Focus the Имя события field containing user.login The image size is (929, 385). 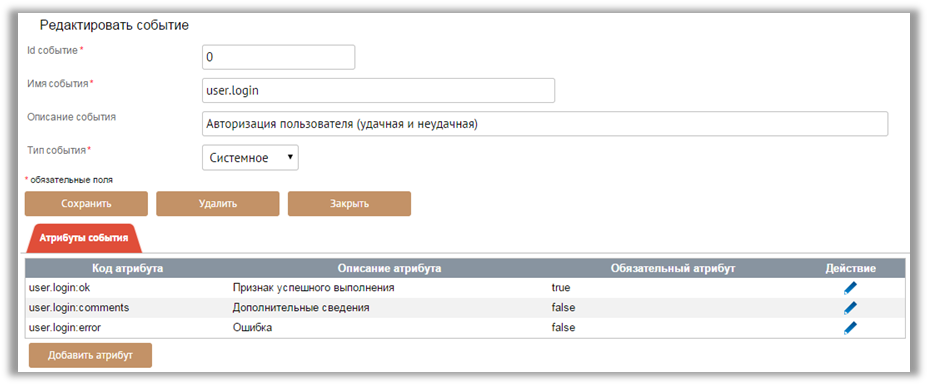point(378,91)
